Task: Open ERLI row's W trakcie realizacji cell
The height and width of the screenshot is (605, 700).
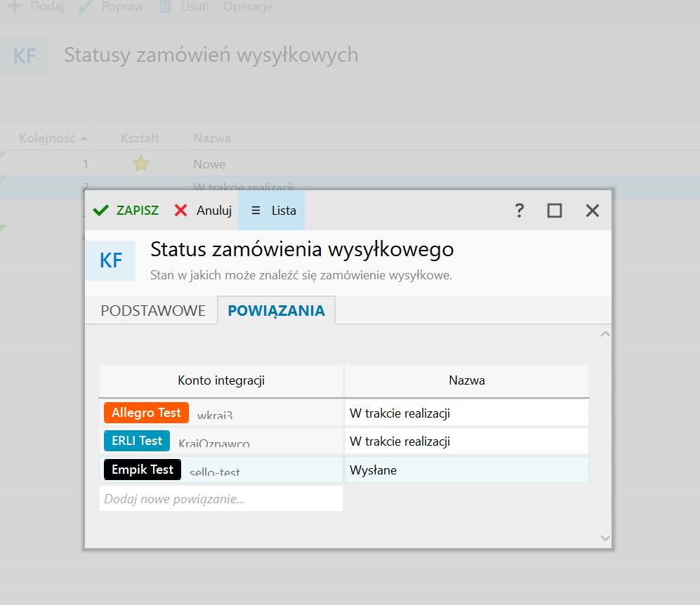Action: tap(466, 441)
